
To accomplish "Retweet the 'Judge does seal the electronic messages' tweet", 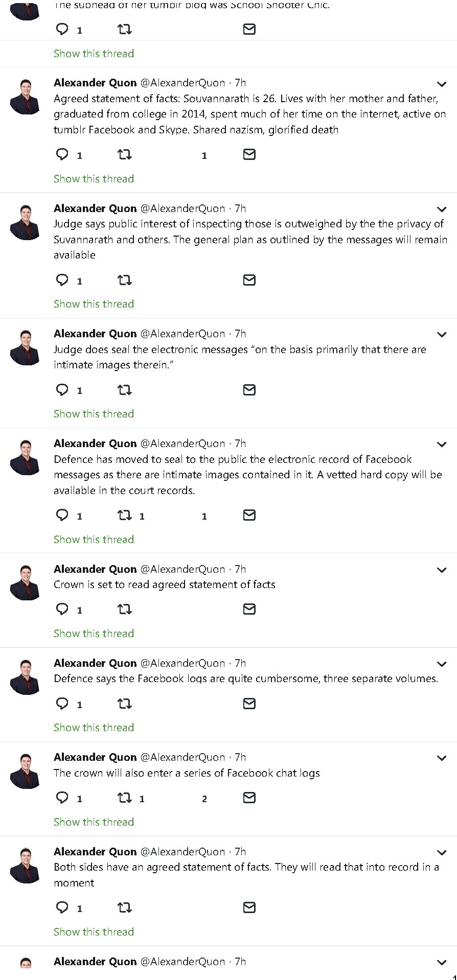I will tap(125, 390).
